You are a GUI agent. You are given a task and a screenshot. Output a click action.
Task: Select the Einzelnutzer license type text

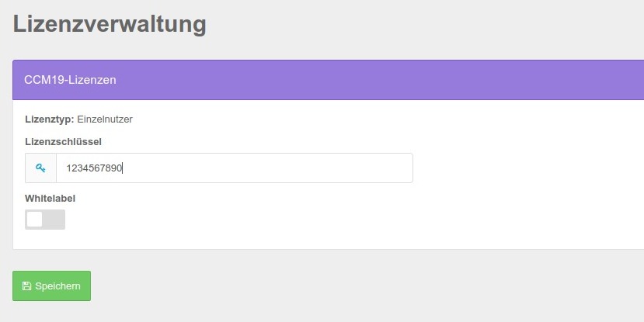(x=105, y=119)
